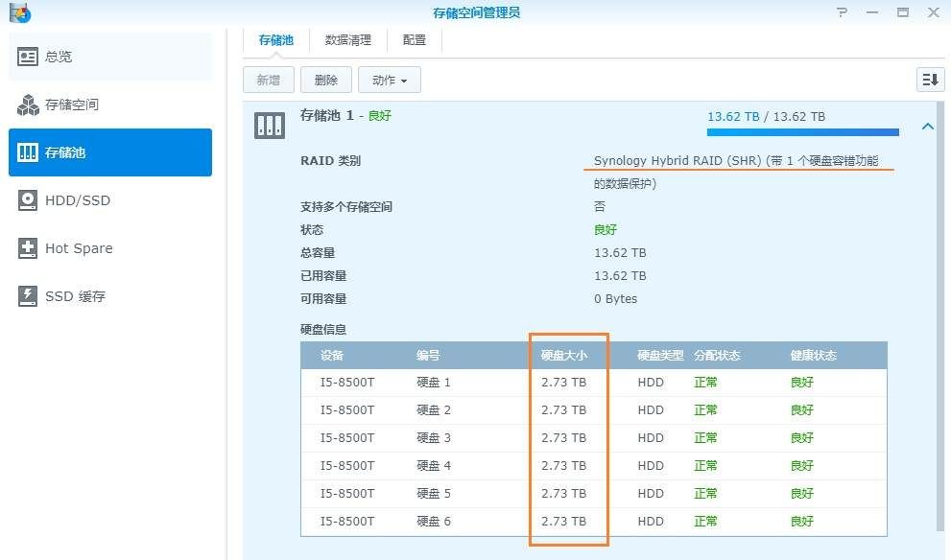Screen dimensions: 951x560
Task: Collapse the 存储池 1 details chevron
Action: point(927,126)
